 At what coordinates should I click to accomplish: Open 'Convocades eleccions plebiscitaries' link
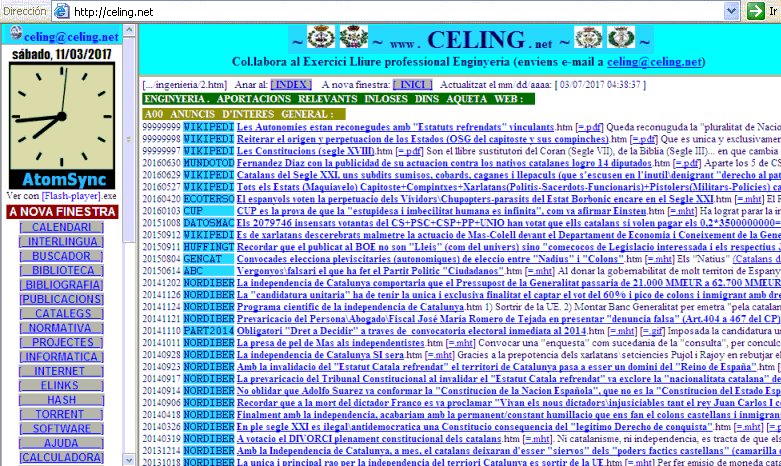click(430, 259)
